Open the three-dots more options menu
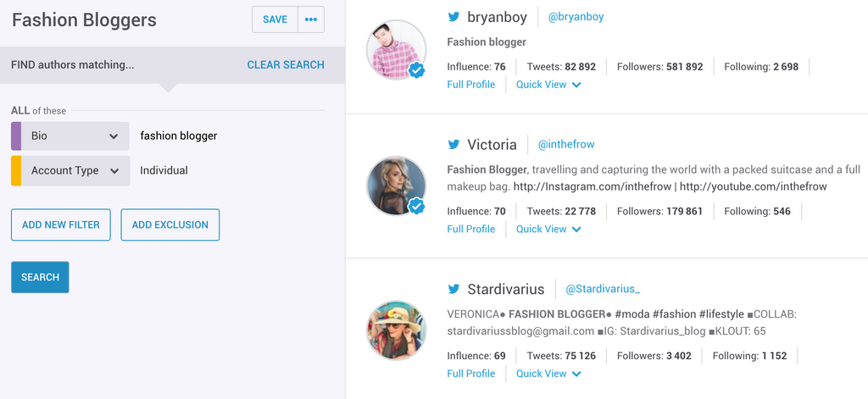 (x=311, y=19)
